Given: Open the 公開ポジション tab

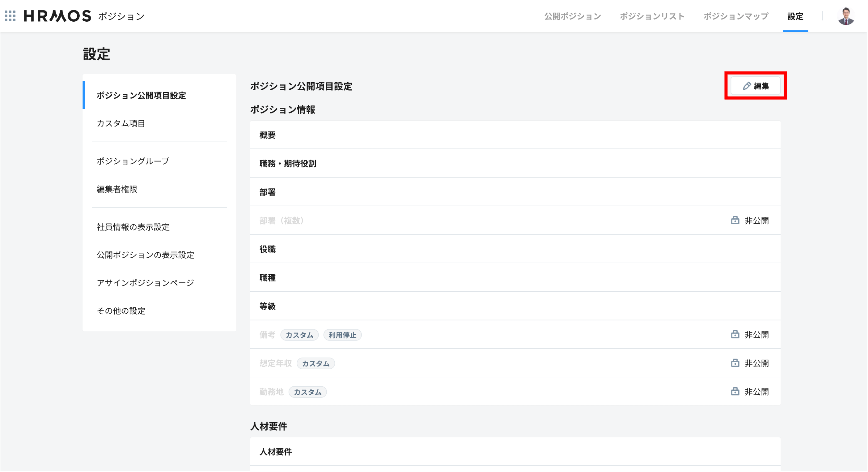Looking at the screenshot, I should pos(573,16).
